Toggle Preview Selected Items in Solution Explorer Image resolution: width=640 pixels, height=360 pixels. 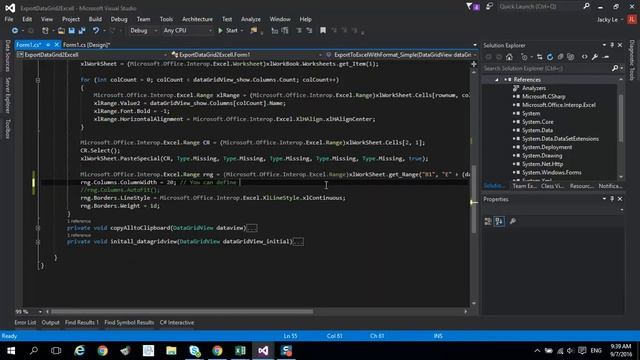[606, 57]
